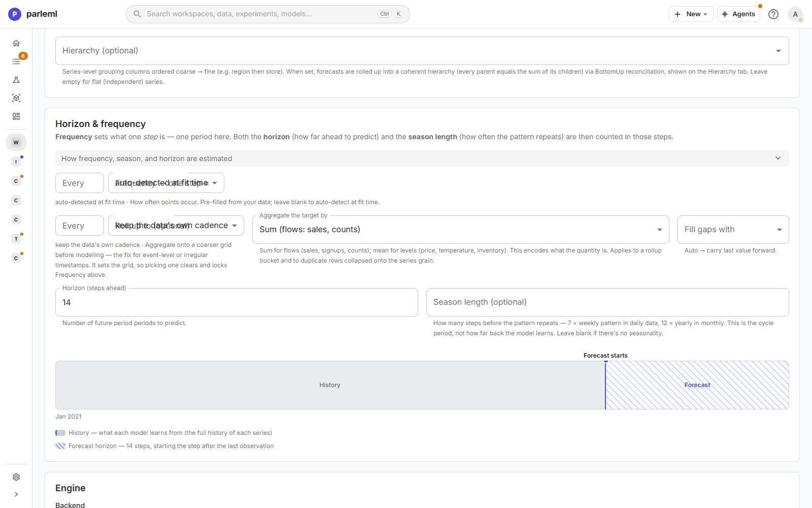Open the New dropdown button

pyautogui.click(x=691, y=14)
